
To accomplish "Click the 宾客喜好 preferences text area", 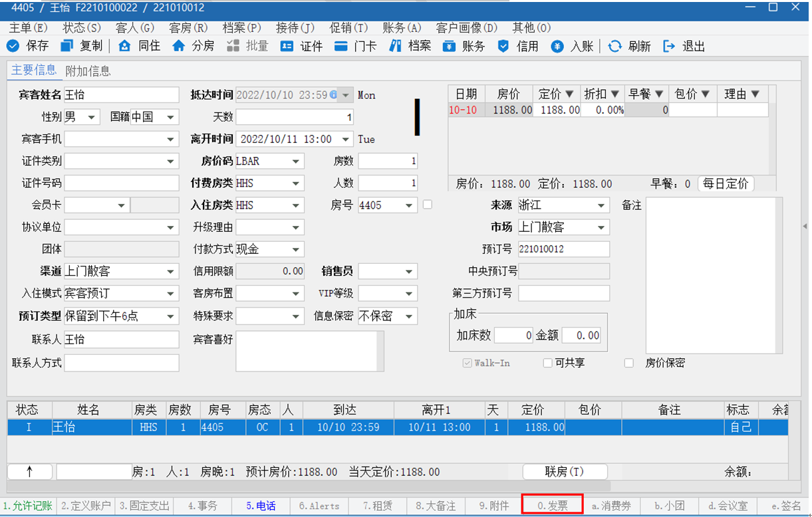I will click(x=310, y=351).
